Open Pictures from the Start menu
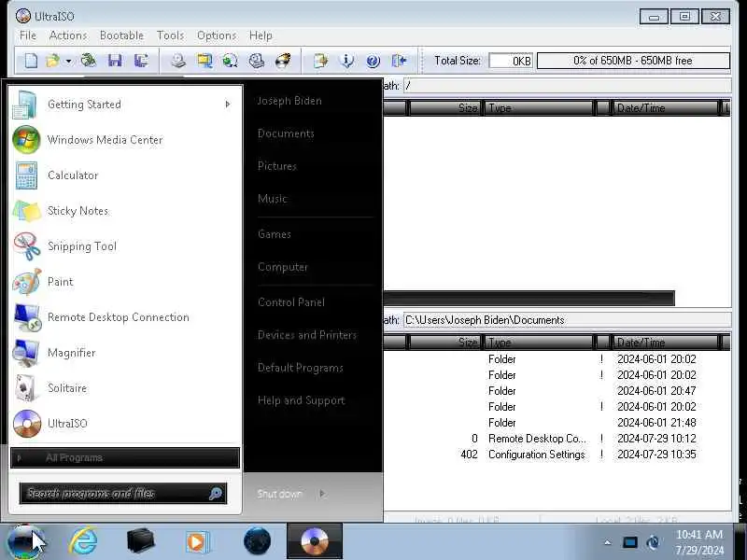 (276, 166)
